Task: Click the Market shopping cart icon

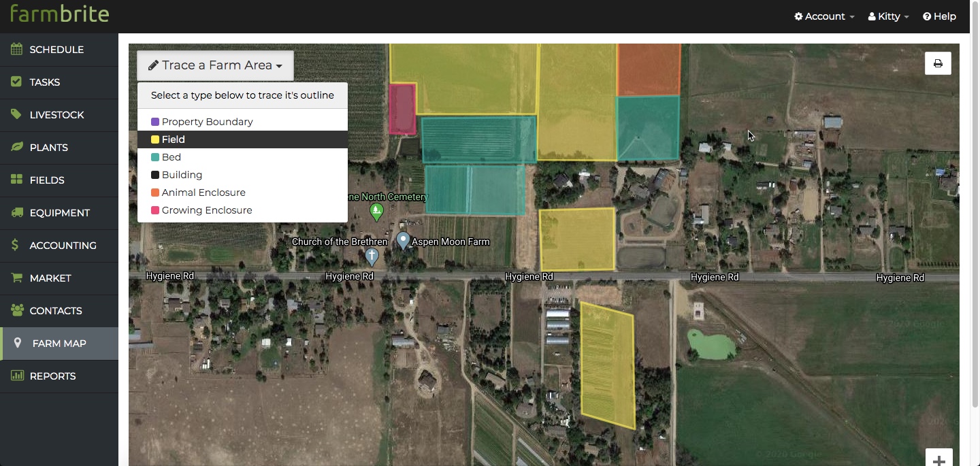Action: tap(16, 278)
